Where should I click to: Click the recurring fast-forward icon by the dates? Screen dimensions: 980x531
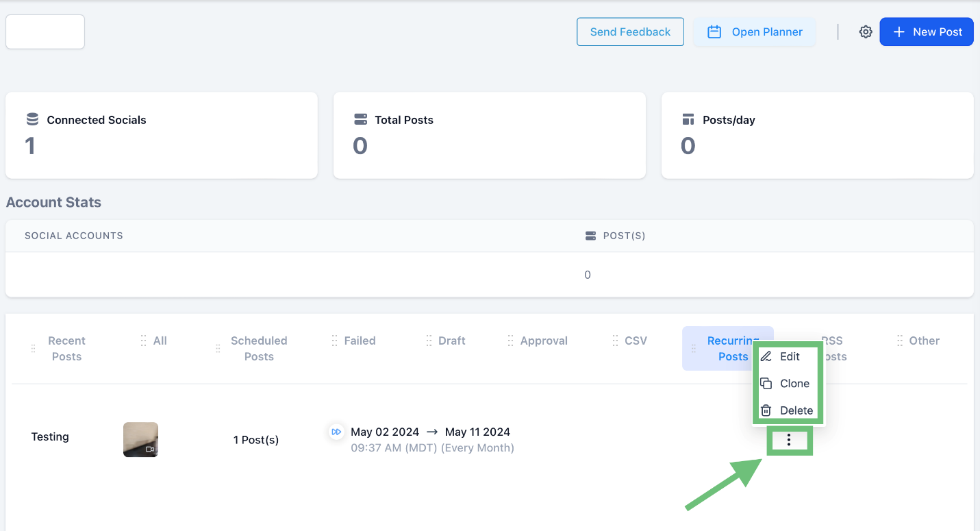[336, 432]
